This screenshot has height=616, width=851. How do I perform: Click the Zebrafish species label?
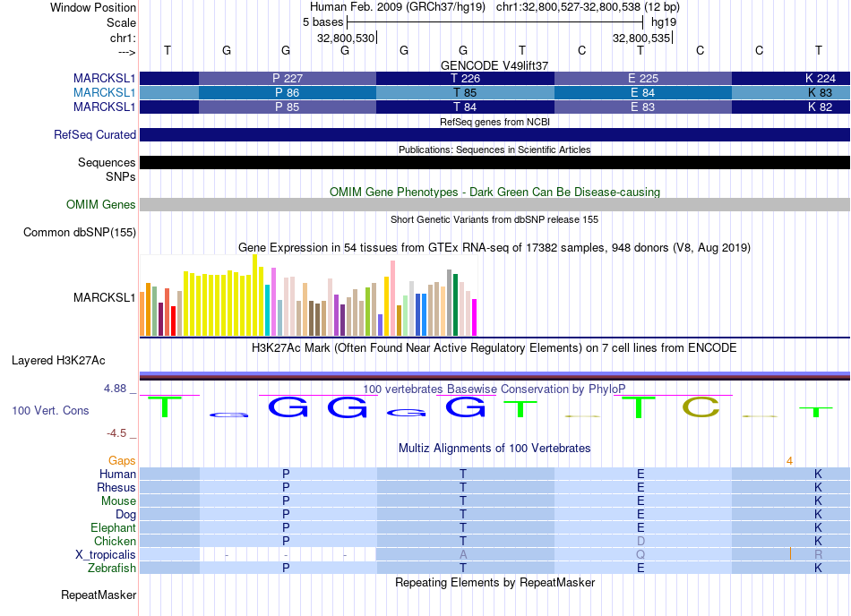pos(112,568)
